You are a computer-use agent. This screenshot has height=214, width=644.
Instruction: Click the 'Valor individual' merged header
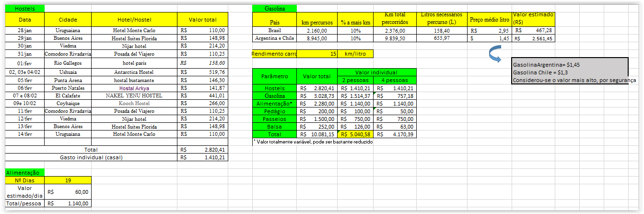(377, 72)
